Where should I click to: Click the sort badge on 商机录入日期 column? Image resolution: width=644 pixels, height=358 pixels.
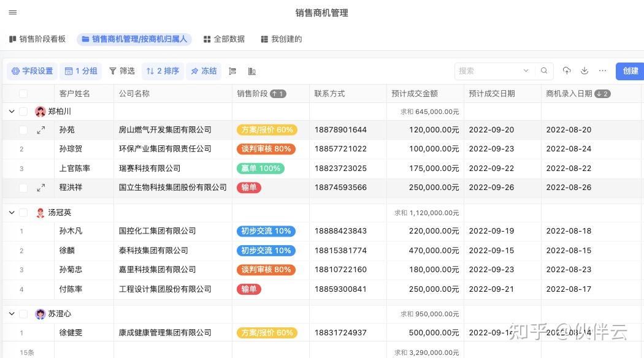[602, 94]
